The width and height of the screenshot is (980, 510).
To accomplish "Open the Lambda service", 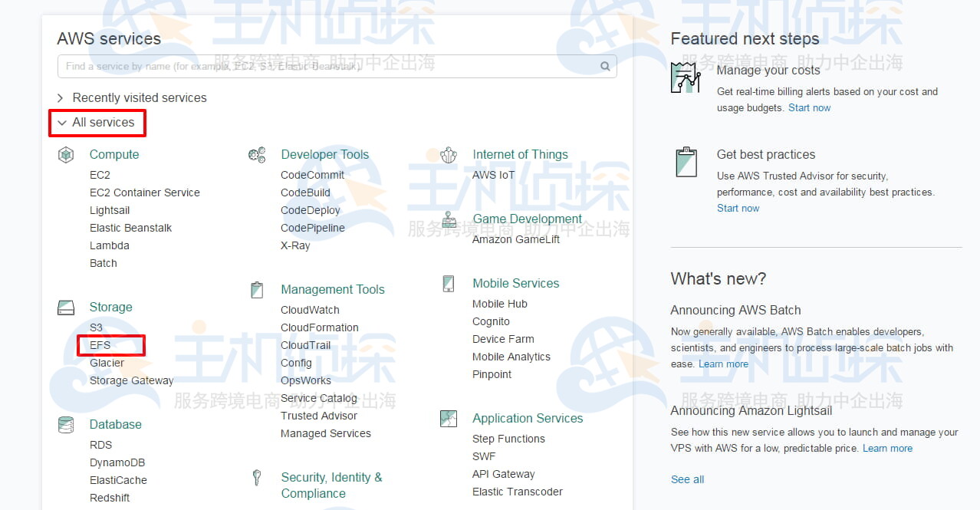I will point(109,245).
